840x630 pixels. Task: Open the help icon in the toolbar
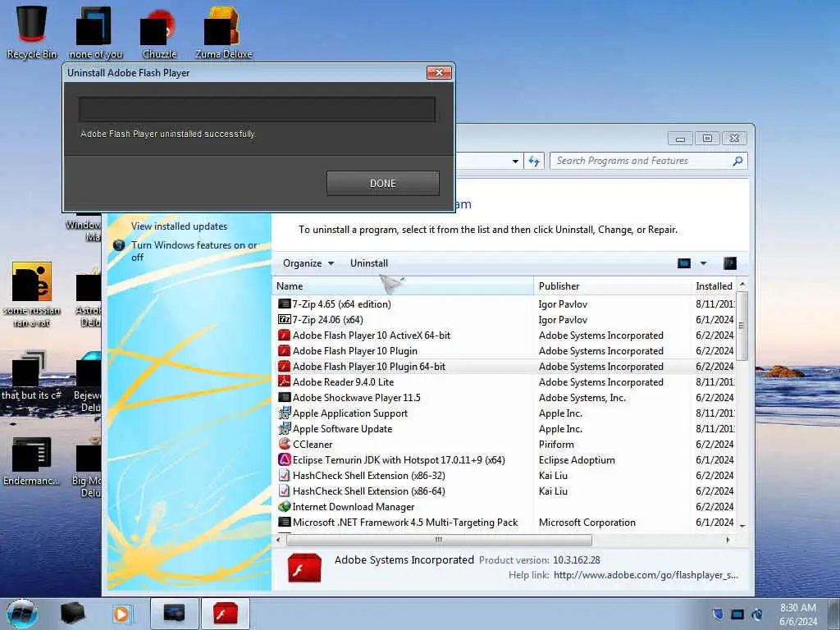pos(729,263)
